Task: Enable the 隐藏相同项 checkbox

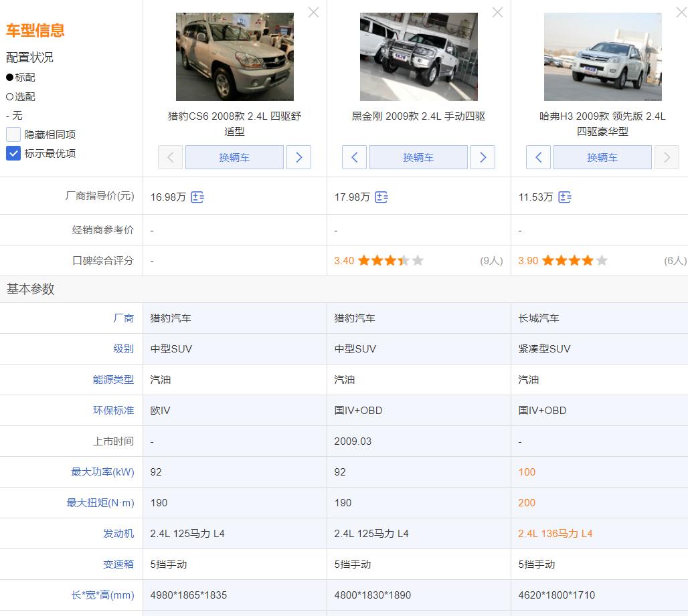Action: coord(11,134)
